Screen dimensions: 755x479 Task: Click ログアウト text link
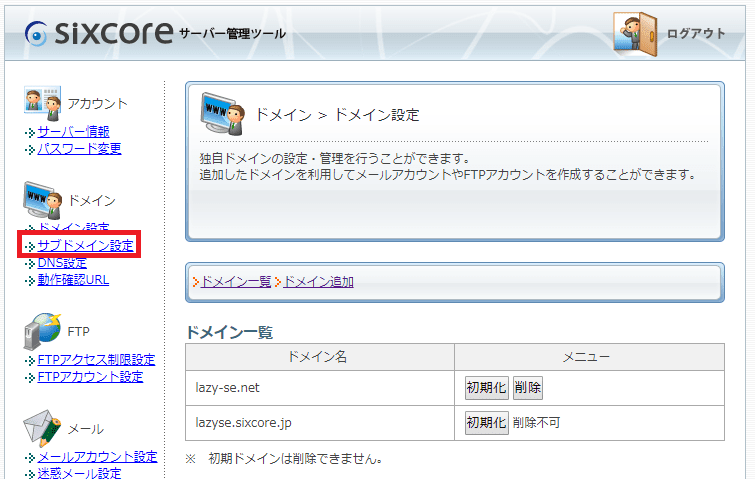click(696, 34)
